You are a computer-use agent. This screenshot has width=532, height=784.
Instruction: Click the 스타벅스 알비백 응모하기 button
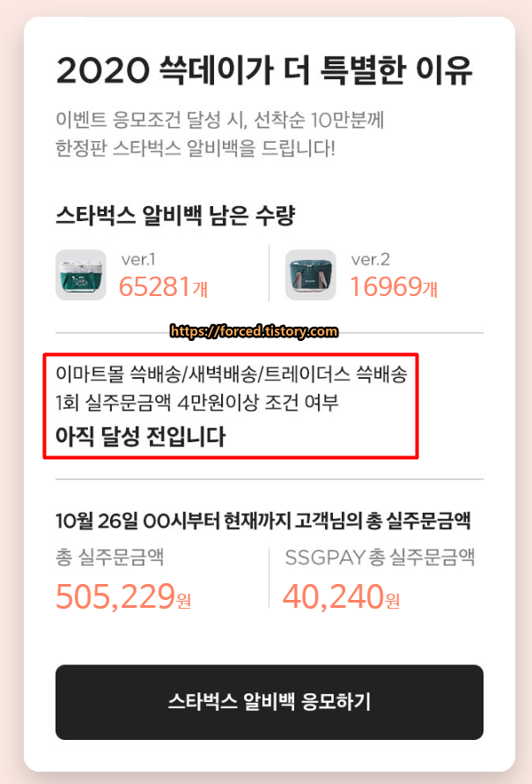point(269,701)
